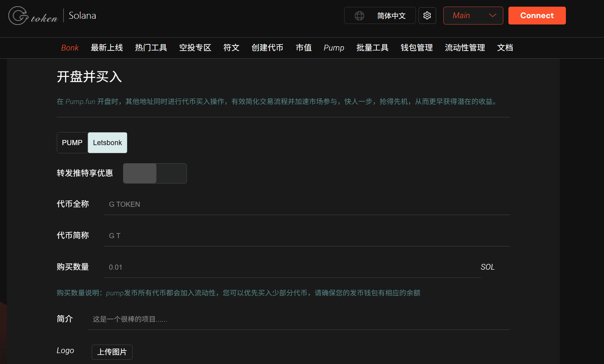The width and height of the screenshot is (604, 364).
Task: Open the 创建代币 menu
Action: point(267,48)
